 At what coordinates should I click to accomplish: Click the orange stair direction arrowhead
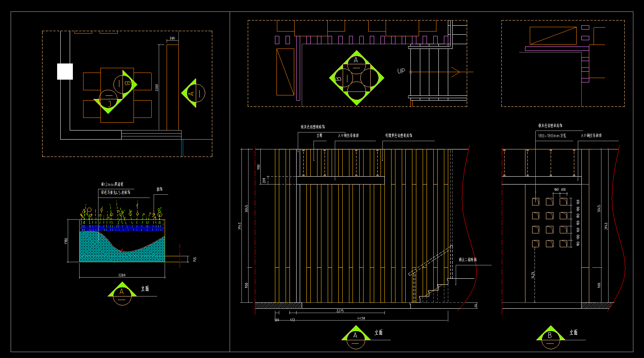(456, 72)
